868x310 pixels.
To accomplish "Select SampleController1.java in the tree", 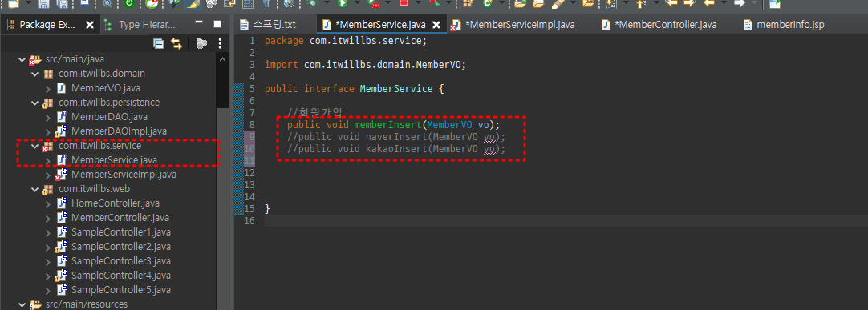I will 121,231.
